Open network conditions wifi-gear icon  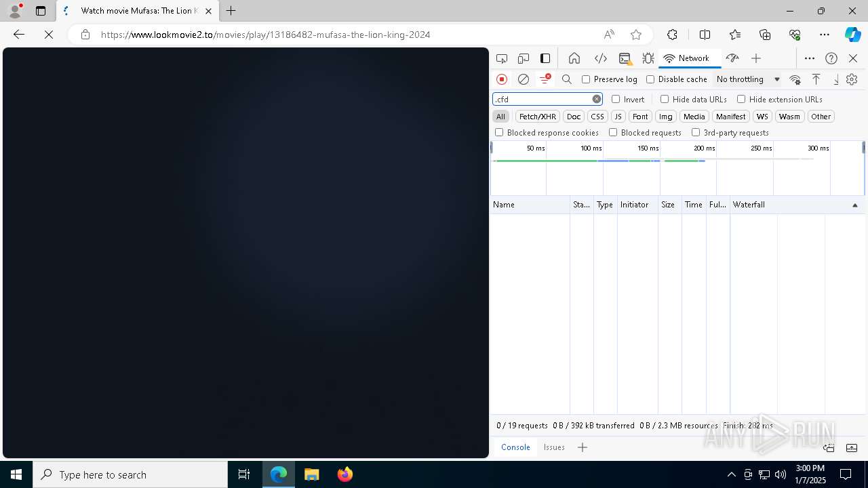(795, 79)
